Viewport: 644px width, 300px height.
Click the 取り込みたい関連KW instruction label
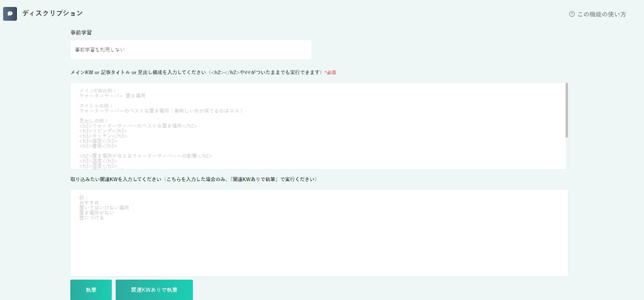click(x=194, y=179)
